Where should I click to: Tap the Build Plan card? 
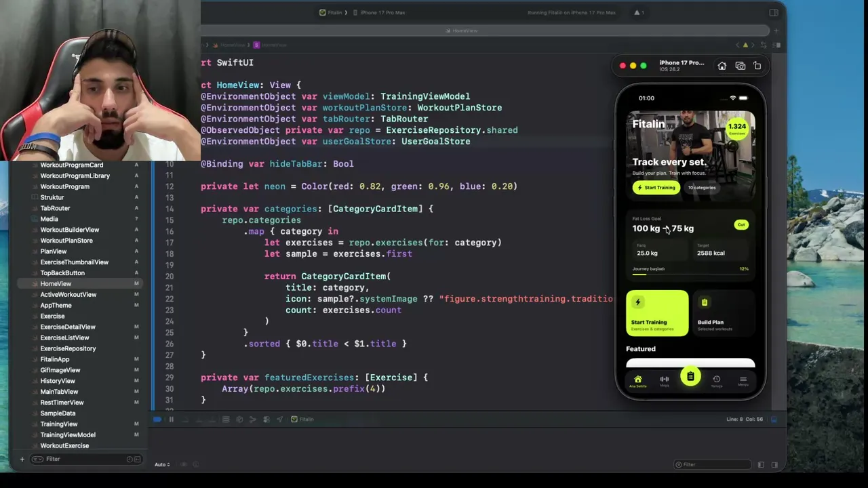click(x=724, y=313)
